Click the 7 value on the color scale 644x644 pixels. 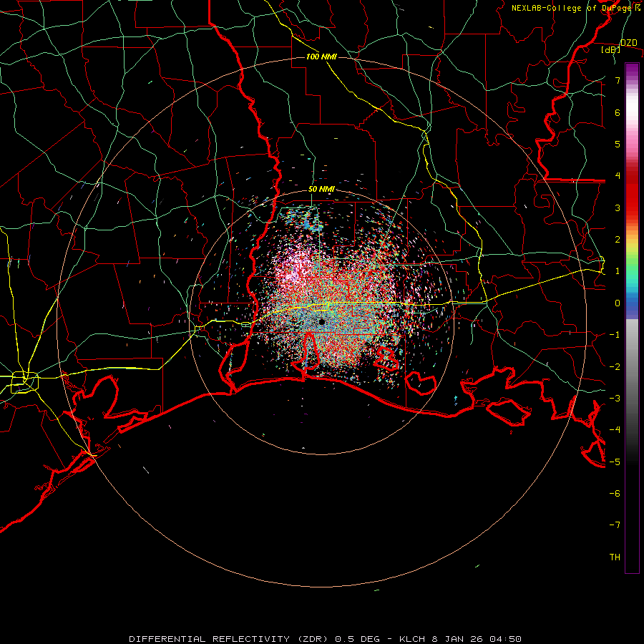click(618, 80)
